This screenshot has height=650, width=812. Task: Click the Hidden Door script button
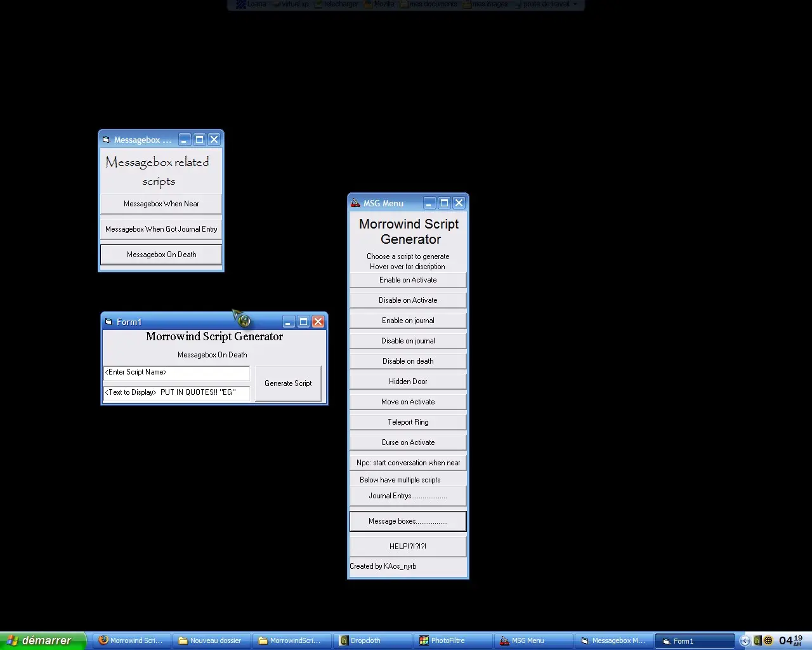408,381
